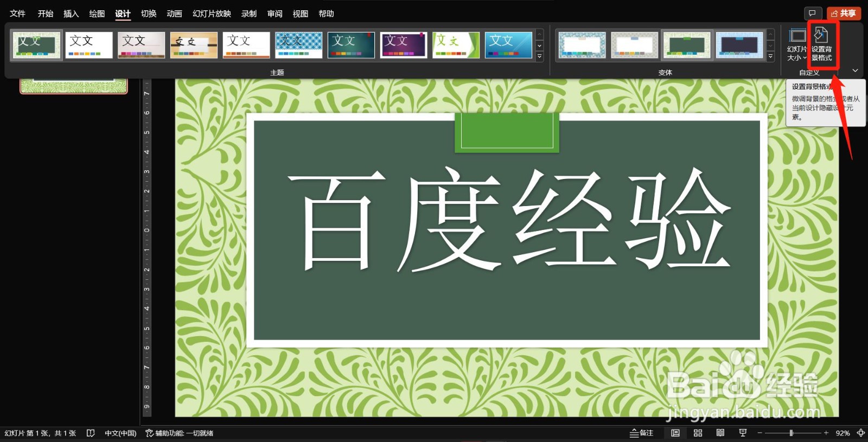This screenshot has height=442, width=868.
Task: Open the 文件 file menu
Action: click(17, 14)
